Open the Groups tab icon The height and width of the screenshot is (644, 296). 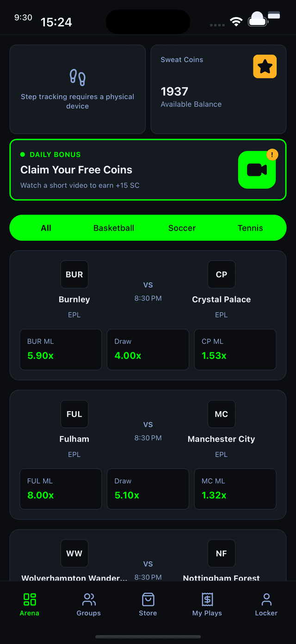pyautogui.click(x=88, y=600)
